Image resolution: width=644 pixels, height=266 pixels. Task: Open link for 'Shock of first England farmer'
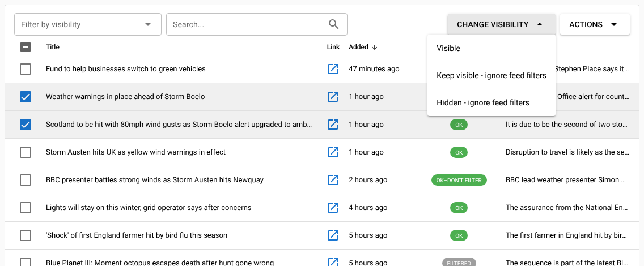[333, 235]
